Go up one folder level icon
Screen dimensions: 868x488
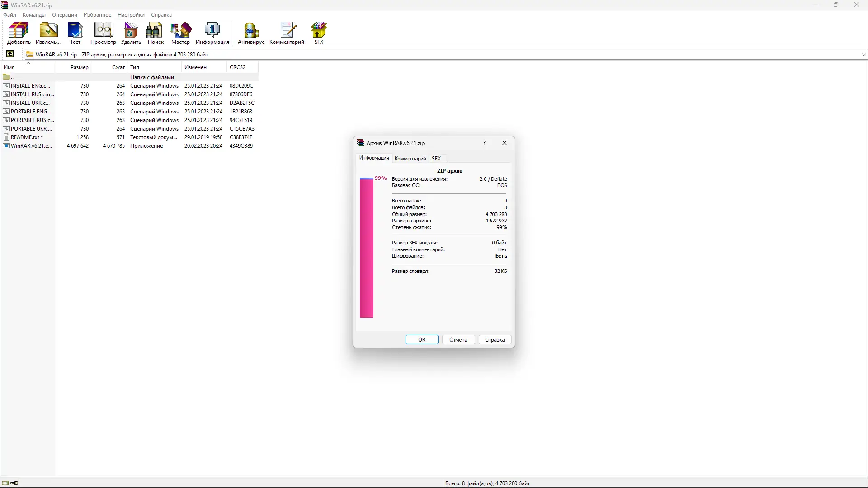10,54
